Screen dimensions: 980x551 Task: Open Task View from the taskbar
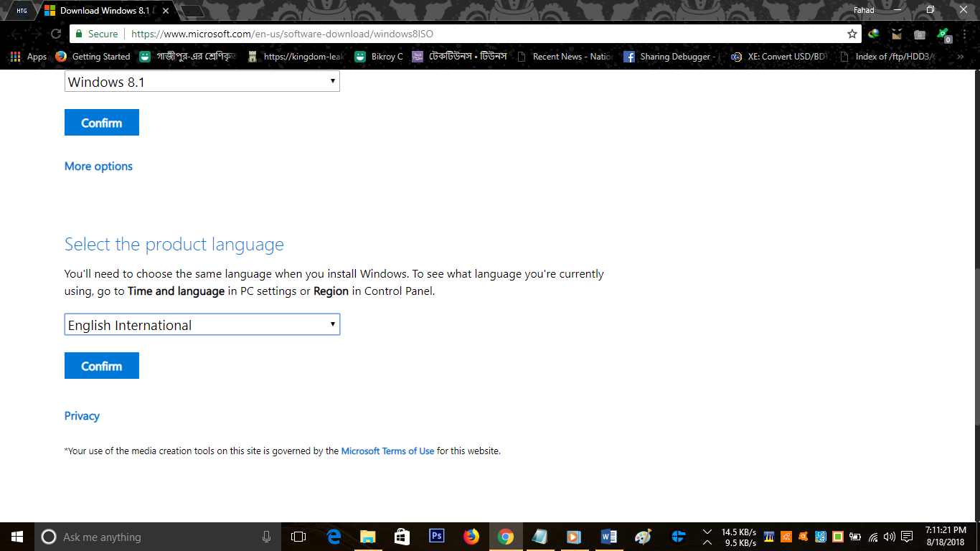[298, 537]
